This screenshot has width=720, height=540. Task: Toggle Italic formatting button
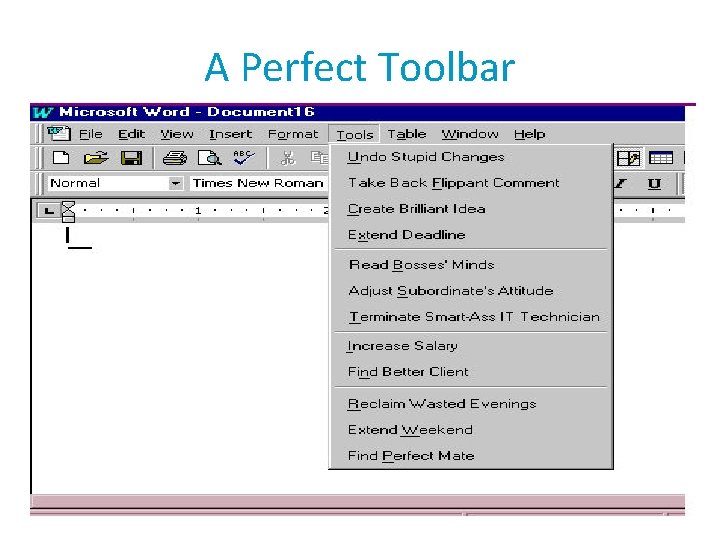[x=621, y=184]
